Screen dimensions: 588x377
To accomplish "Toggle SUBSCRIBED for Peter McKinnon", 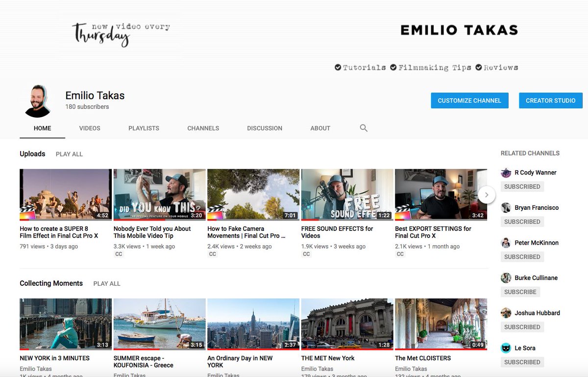I will (522, 257).
